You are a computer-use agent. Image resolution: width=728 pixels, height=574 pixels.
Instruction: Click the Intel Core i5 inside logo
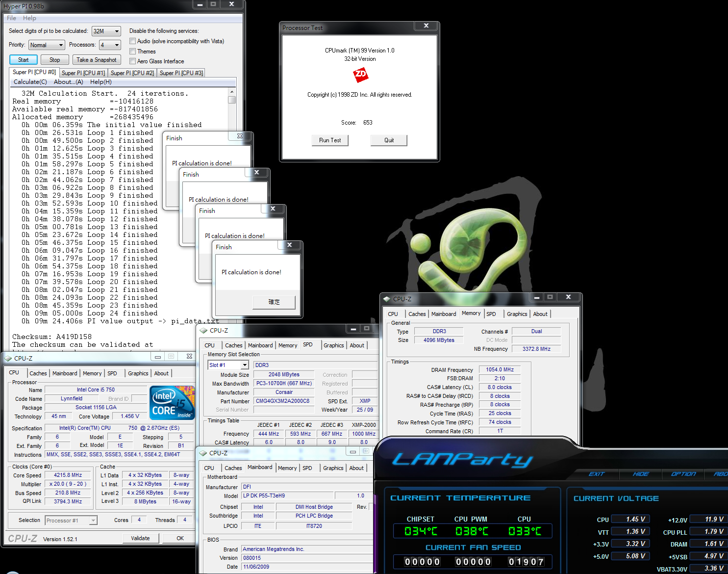click(172, 402)
